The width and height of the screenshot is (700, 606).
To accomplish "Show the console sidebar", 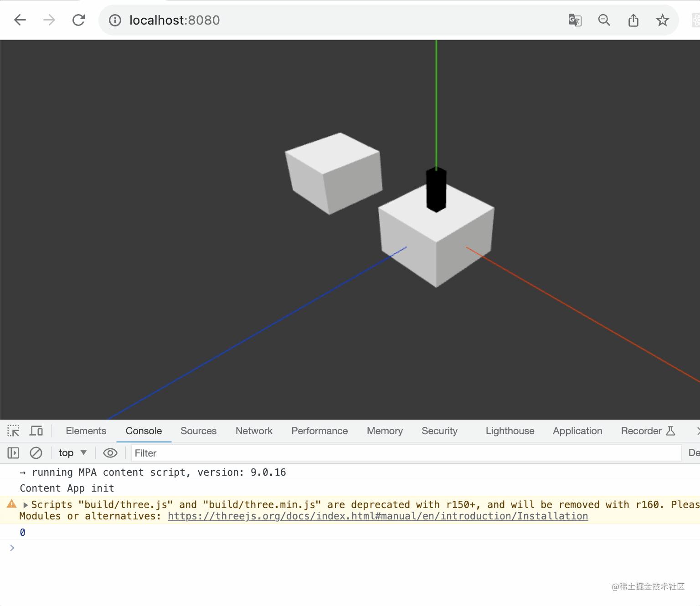I will coord(13,452).
